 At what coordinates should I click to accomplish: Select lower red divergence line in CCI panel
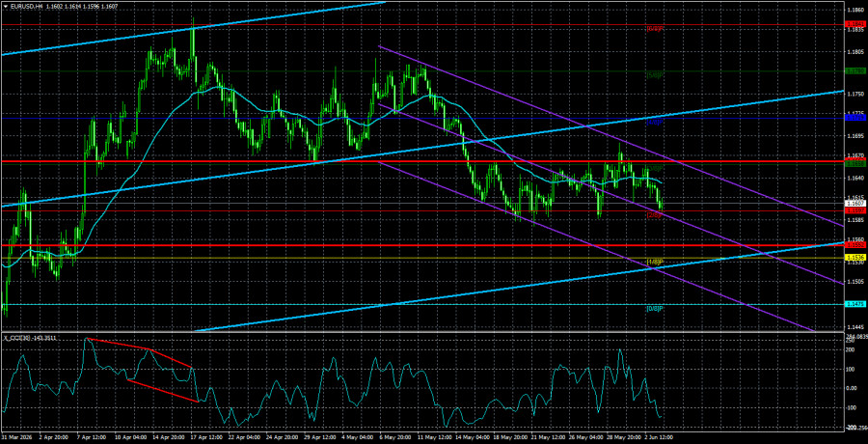tap(163, 391)
